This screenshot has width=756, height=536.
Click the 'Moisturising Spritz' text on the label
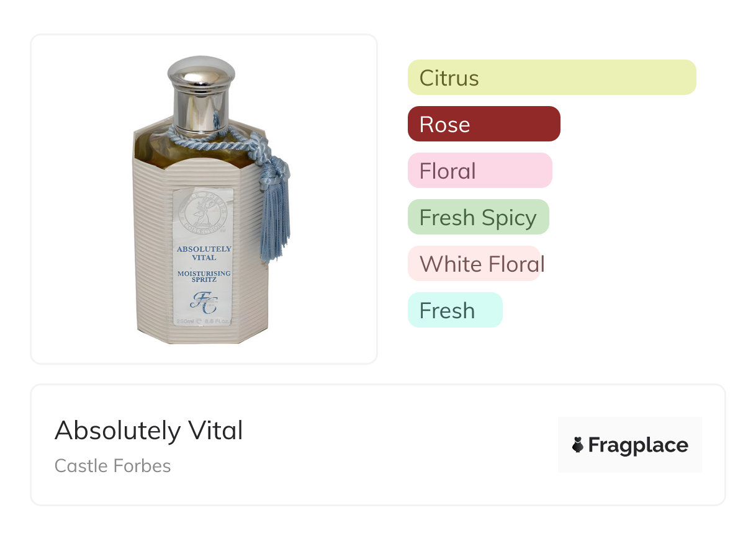click(x=204, y=277)
